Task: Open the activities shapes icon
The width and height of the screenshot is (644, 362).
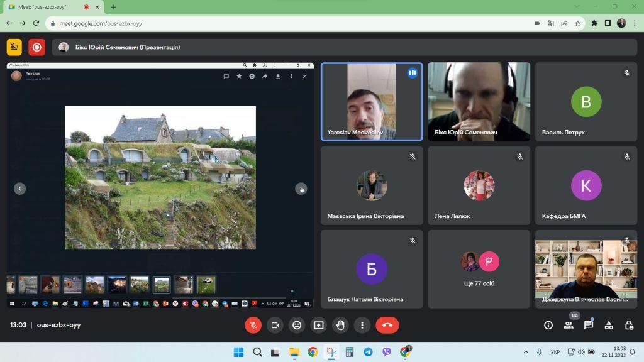Action: pyautogui.click(x=609, y=325)
